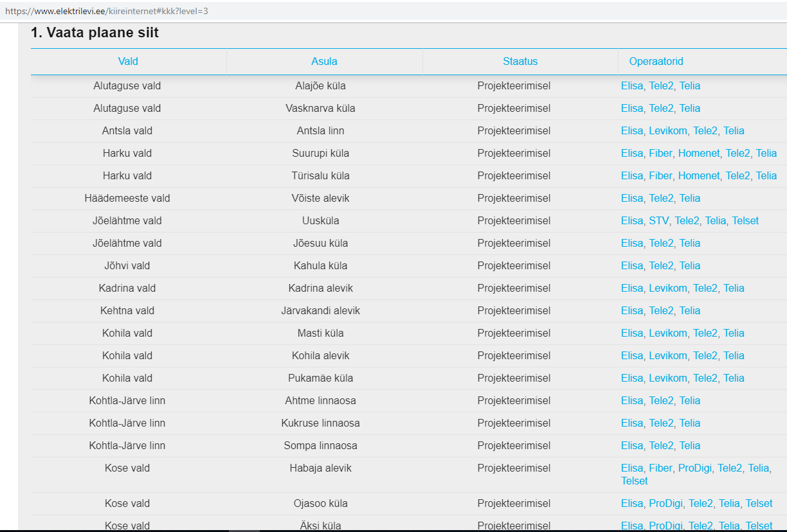This screenshot has width=787, height=532.
Task: Select 'Jõelähtme vald' in Uusküla row
Action: (127, 221)
